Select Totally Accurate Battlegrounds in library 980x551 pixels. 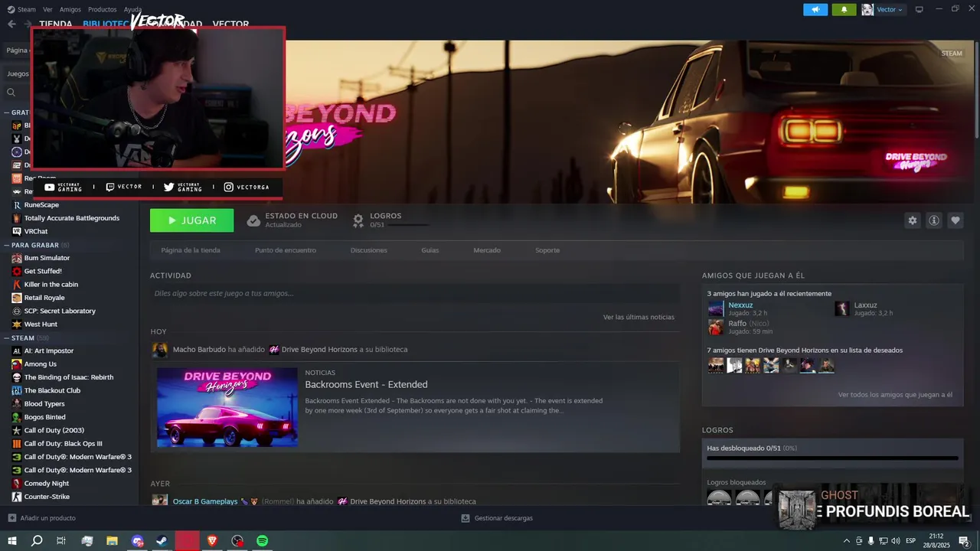[x=72, y=218]
